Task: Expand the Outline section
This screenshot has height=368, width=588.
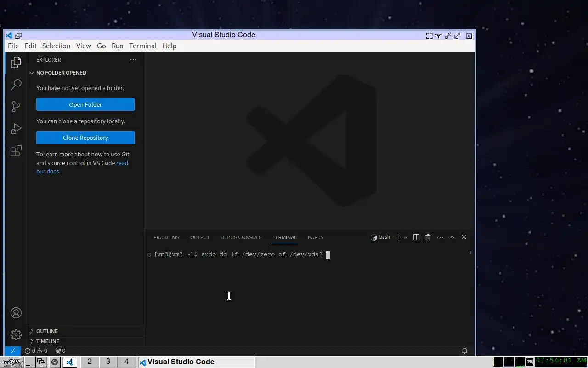Action: [85, 331]
